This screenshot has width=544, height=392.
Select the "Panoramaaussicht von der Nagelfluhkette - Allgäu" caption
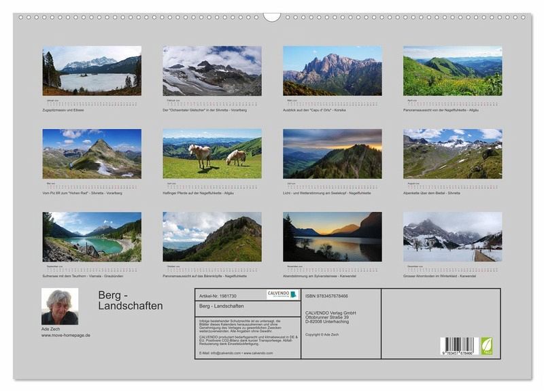point(441,110)
